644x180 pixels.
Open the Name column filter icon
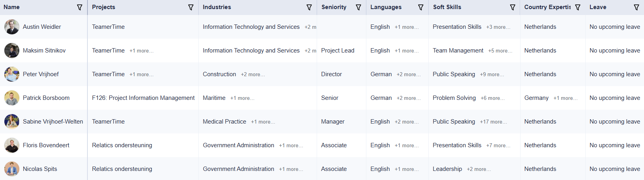(80, 7)
